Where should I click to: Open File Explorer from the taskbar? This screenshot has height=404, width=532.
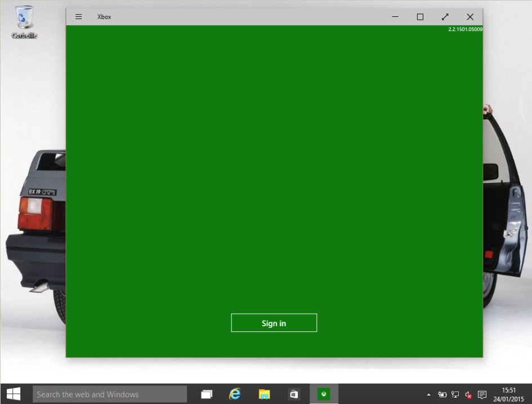click(x=263, y=394)
